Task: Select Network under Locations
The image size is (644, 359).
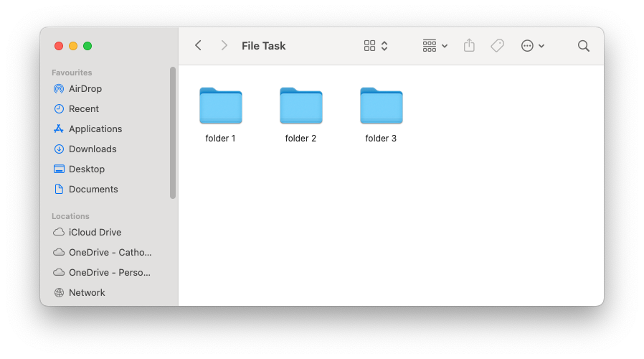Action: (x=86, y=293)
